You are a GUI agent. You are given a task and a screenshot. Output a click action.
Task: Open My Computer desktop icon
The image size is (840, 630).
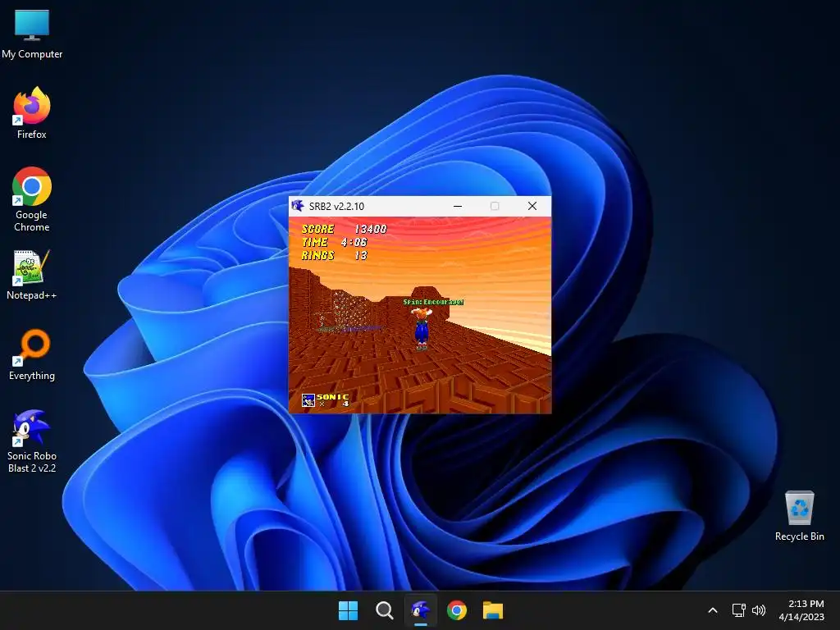point(32,34)
